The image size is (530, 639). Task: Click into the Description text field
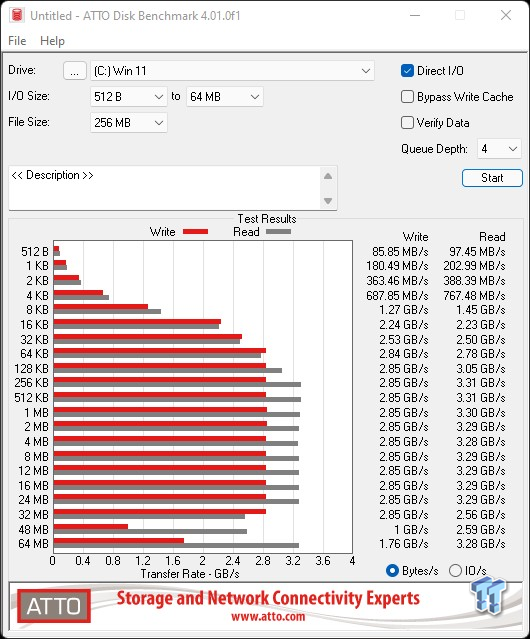[165, 188]
